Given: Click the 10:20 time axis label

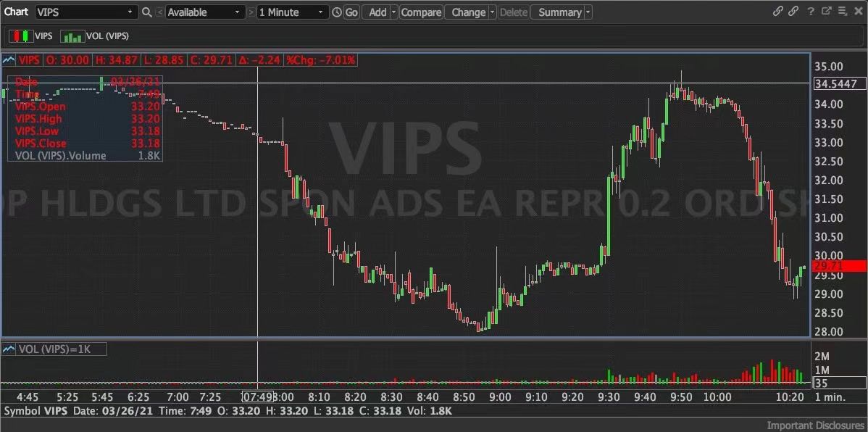Looking at the screenshot, I should 790,397.
